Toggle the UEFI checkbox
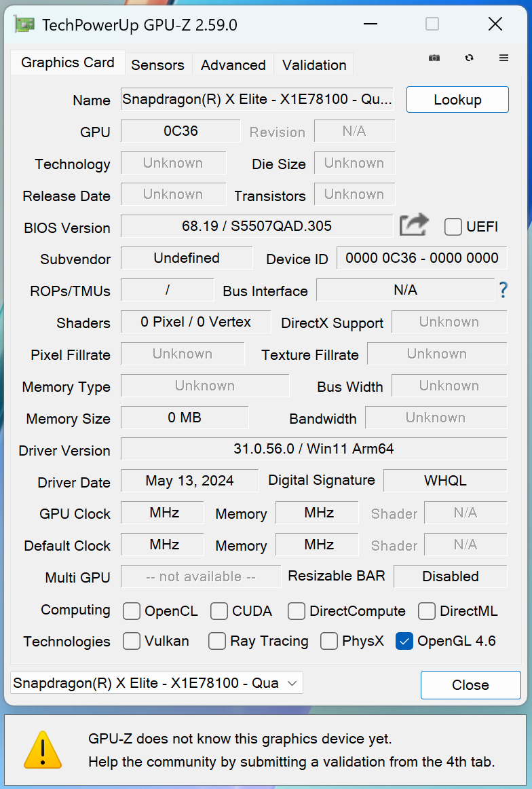 [x=453, y=227]
